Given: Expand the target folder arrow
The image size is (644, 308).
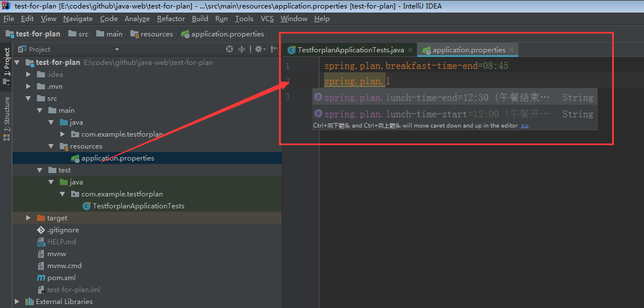Looking at the screenshot, I should 28,217.
